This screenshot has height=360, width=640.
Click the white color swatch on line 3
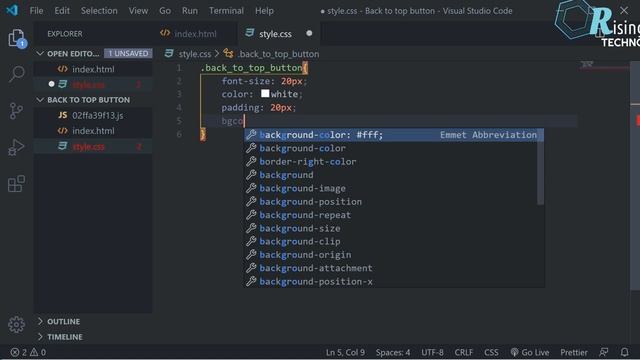(x=265, y=93)
